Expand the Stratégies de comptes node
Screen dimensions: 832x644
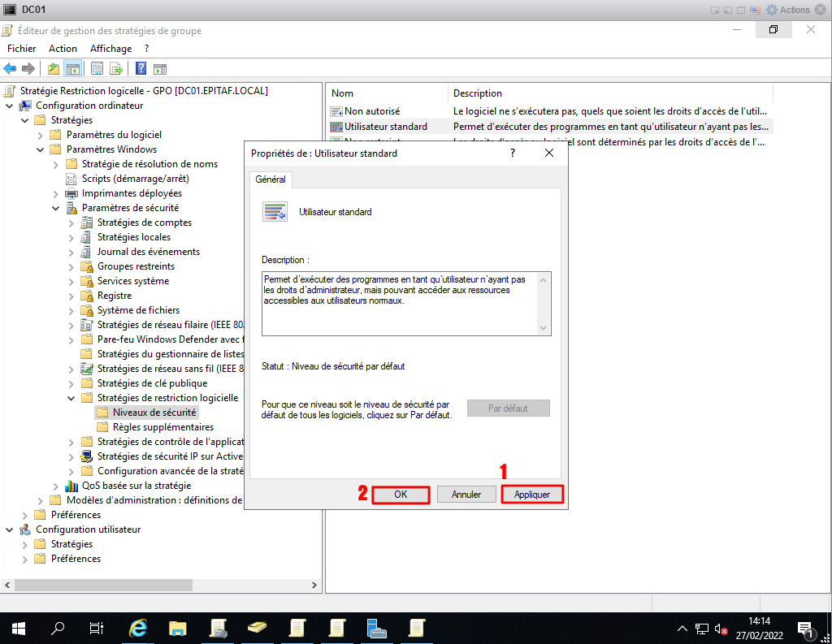click(x=71, y=223)
